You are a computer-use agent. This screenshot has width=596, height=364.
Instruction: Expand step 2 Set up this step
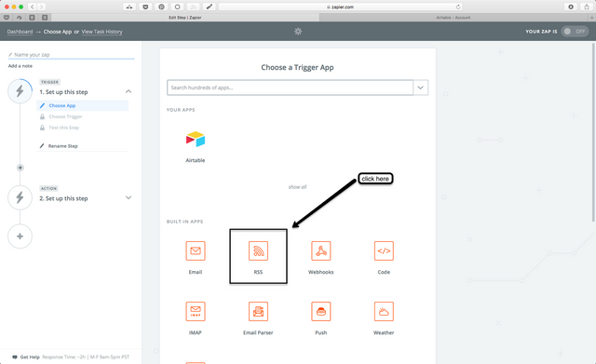pyautogui.click(x=129, y=197)
